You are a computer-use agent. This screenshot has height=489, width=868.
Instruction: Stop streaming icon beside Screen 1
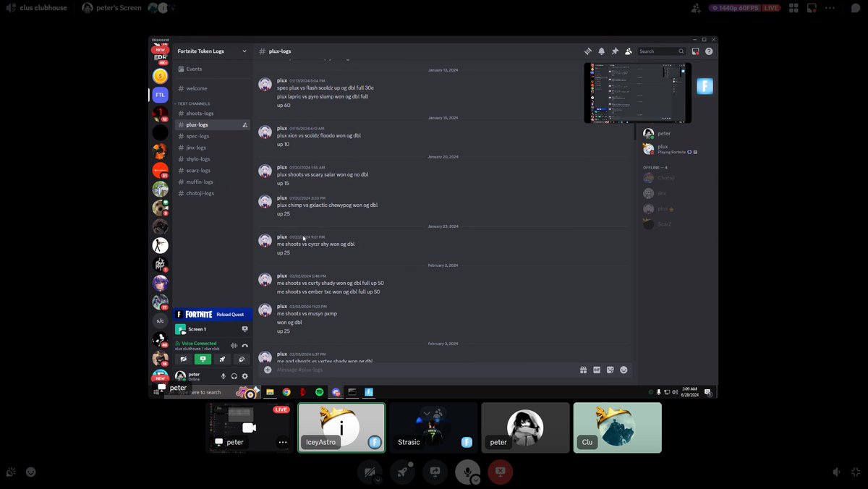click(244, 329)
